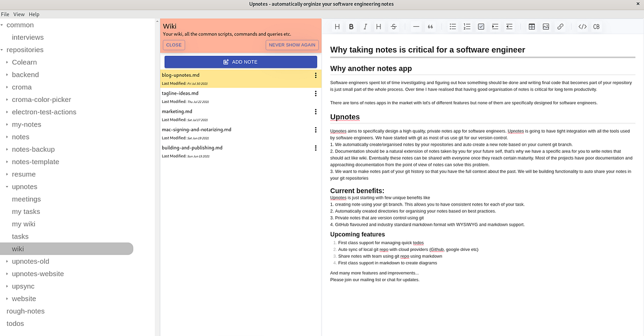Click the H icon between Italic and Strikethrough
The image size is (644, 336).
tap(379, 27)
